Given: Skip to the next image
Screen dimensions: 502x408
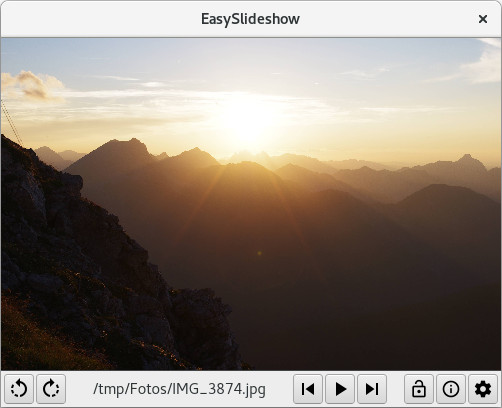Looking at the screenshot, I should pos(372,389).
